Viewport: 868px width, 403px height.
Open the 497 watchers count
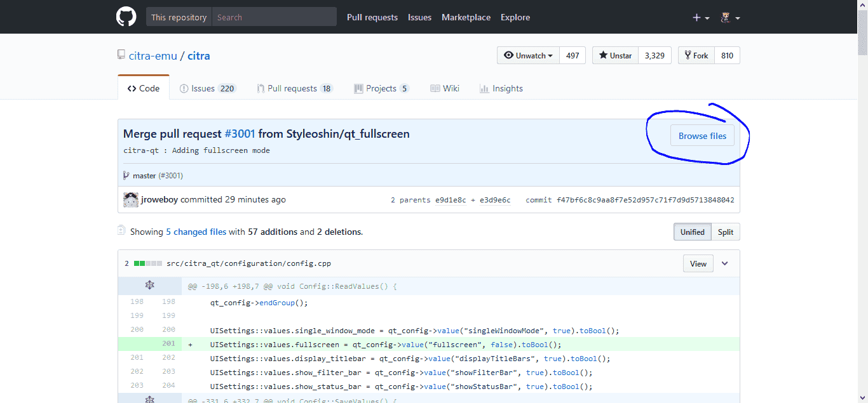pyautogui.click(x=573, y=55)
